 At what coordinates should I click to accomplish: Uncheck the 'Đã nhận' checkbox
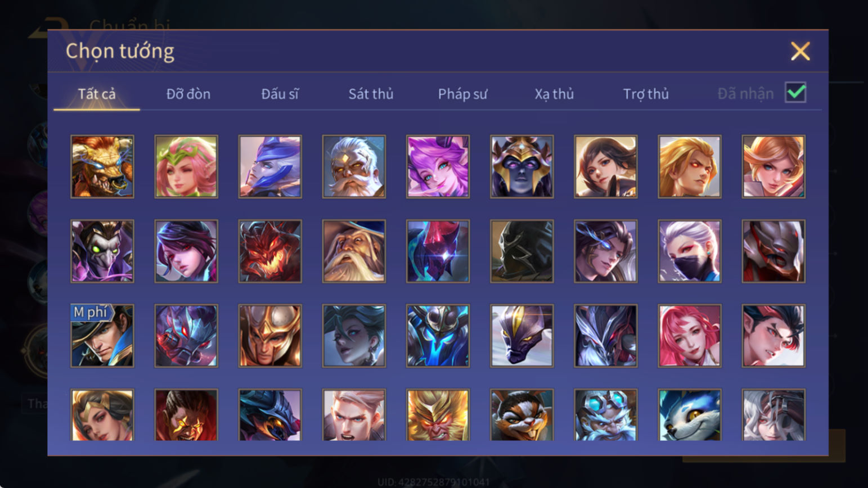[795, 92]
